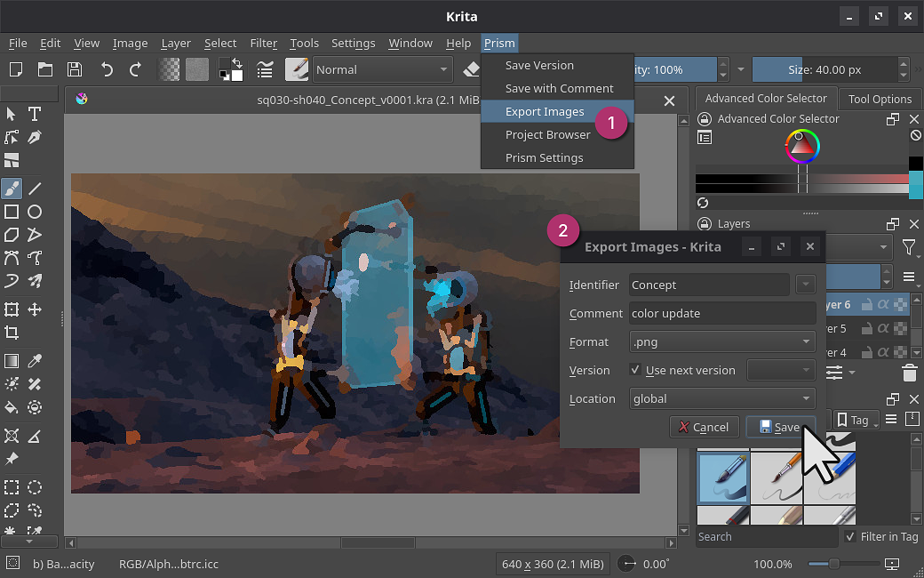Click the Save button in Export Images

(780, 427)
